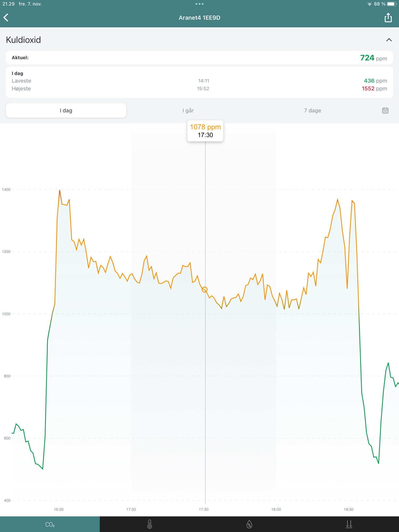Select the 'I går' time range
This screenshot has width=399, height=532.
(x=188, y=110)
